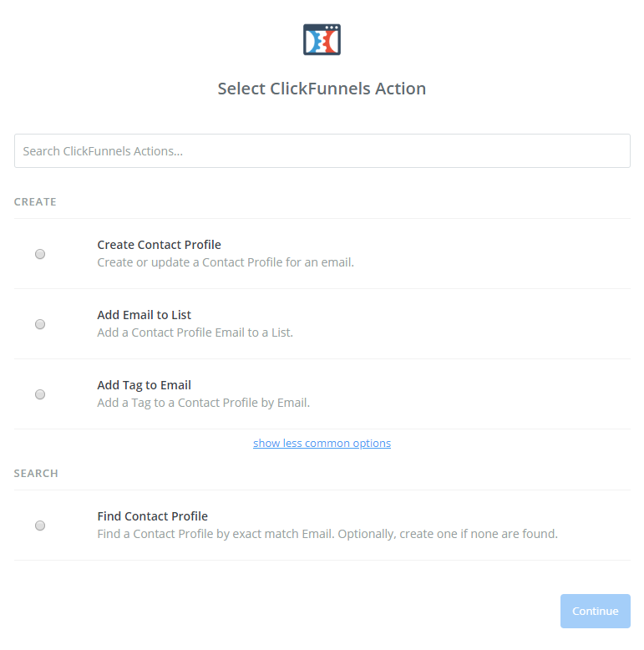The height and width of the screenshot is (650, 644).
Task: Select the Create Contact Profile radio button
Action: pyautogui.click(x=40, y=254)
